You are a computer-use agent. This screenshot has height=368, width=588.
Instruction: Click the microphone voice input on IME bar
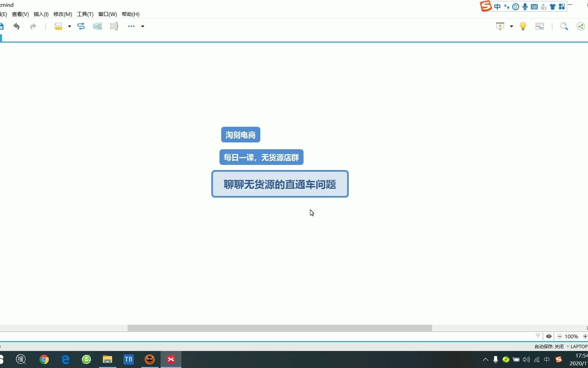[x=525, y=6]
